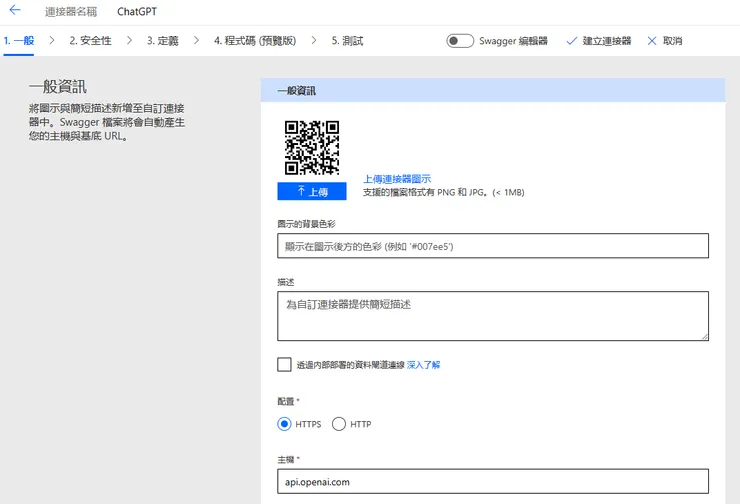Select the HTTPS radio button
Screen dimensions: 740x504
click(284, 424)
